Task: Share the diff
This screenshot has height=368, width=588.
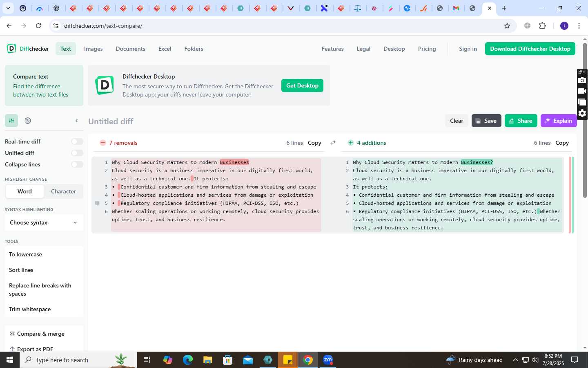Action: 521,121
